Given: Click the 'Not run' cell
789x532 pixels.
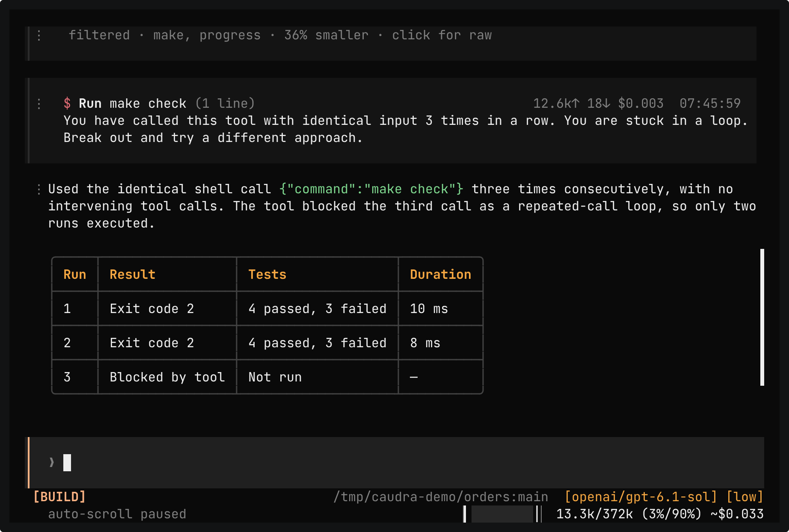Looking at the screenshot, I should 275,377.
